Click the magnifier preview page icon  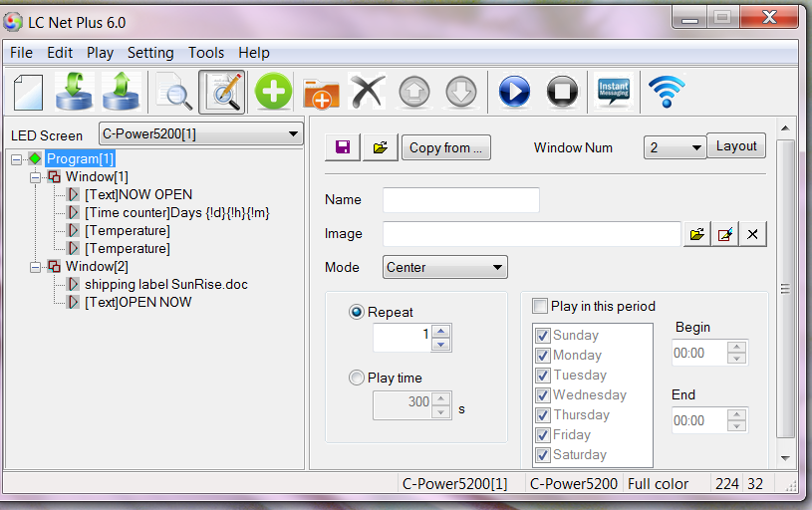coord(174,93)
